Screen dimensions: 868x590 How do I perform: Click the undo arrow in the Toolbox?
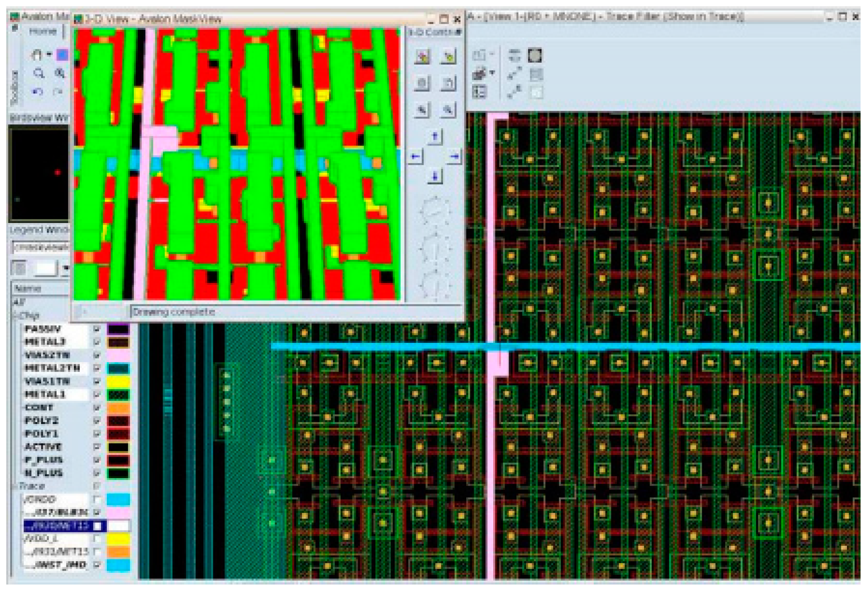pos(38,92)
